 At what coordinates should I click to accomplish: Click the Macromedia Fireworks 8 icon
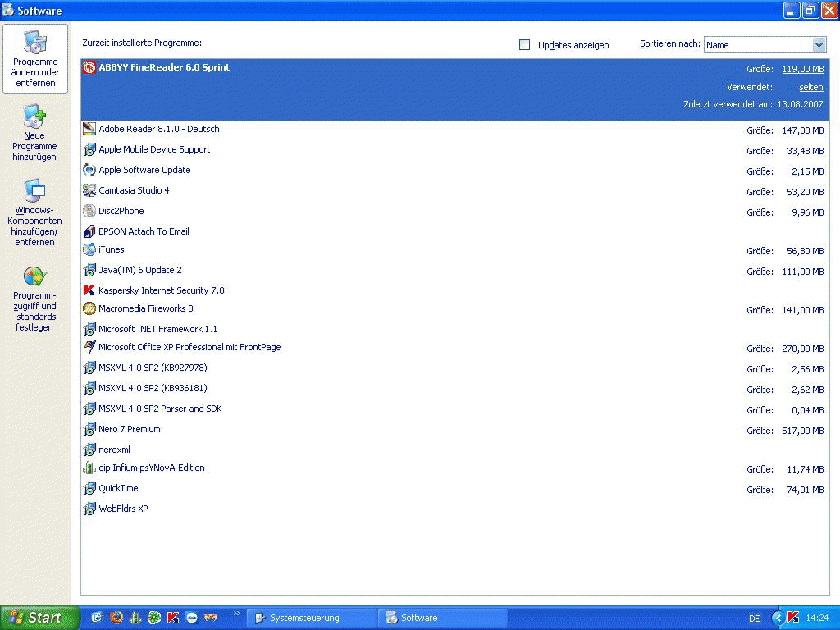click(x=89, y=308)
